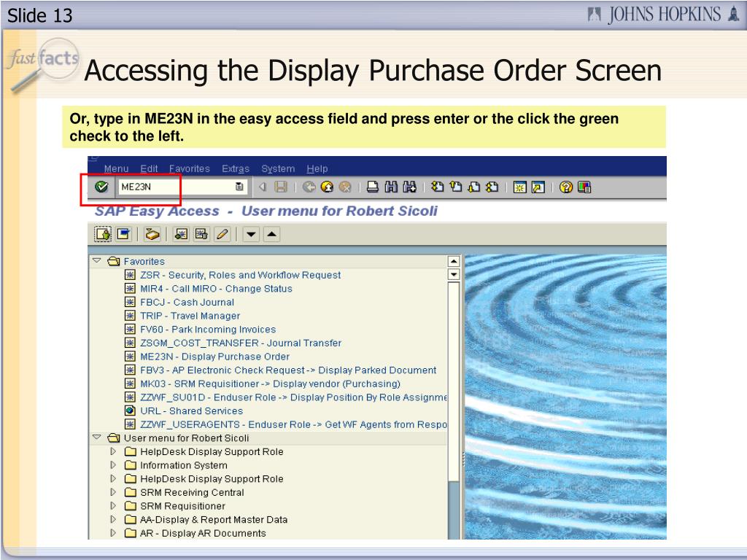Click the Print icon
The image size is (747, 560).
[373, 187]
